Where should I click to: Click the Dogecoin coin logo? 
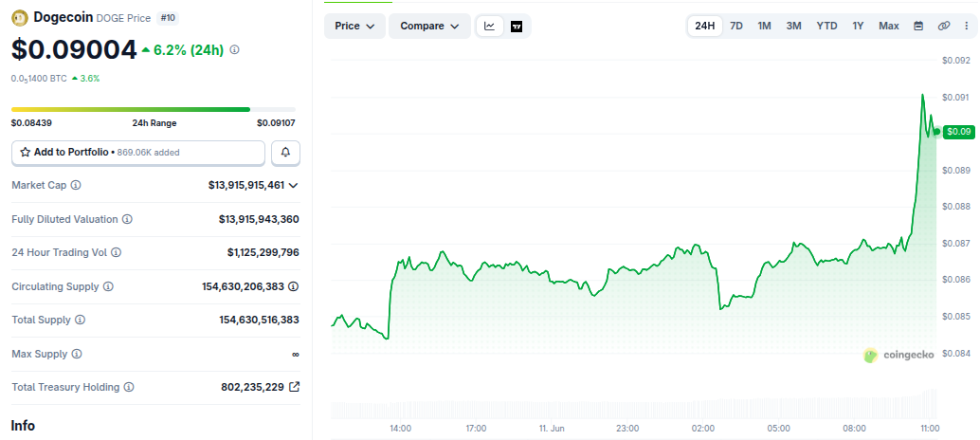tap(20, 17)
